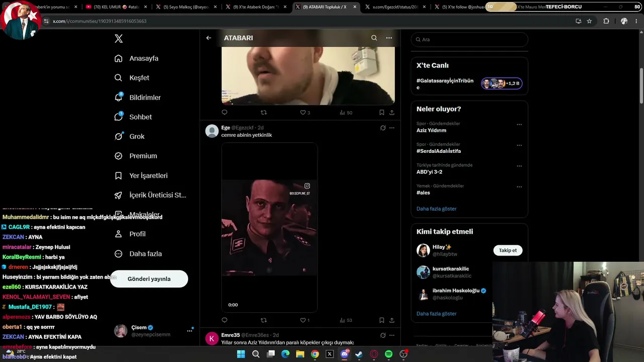Viewport: 644px width, 362px height.
Task: Go back using the ATABARI header arrow
Action: (x=209, y=38)
